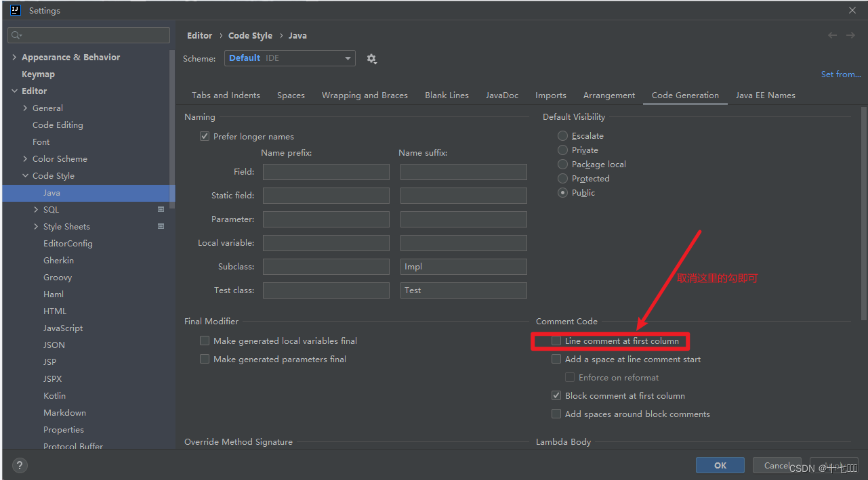Click the Parameter name prefix input
Viewport: 868px width, 480px height.
[x=326, y=219]
